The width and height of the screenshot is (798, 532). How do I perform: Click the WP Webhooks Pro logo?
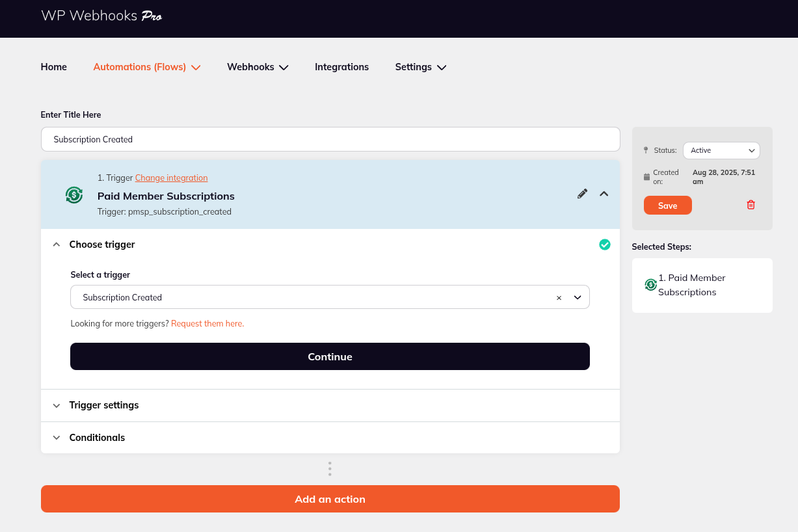coord(101,16)
